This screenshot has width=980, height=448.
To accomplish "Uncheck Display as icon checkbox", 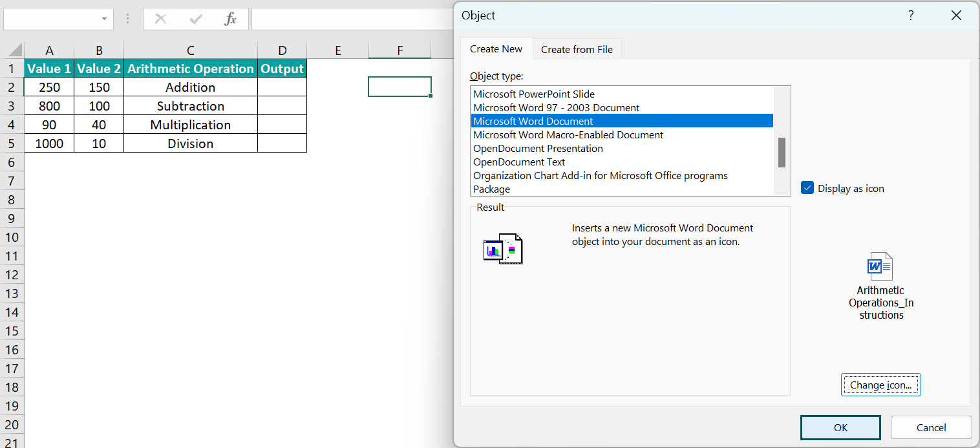I will 807,188.
